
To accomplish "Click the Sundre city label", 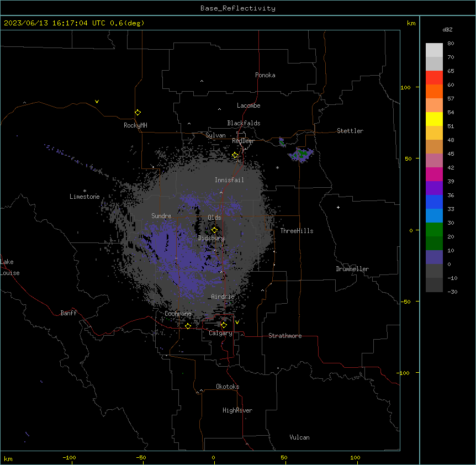I will pyautogui.click(x=161, y=216).
